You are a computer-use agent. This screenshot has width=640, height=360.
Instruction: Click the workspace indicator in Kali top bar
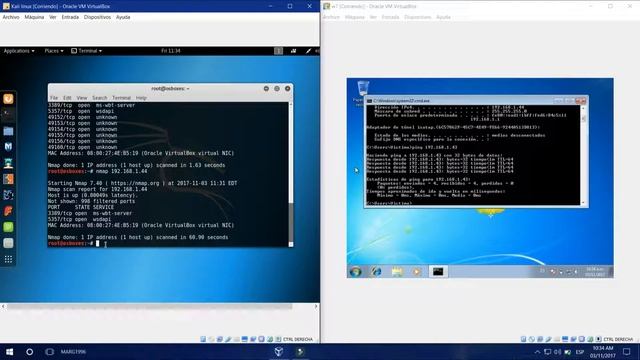[278, 51]
